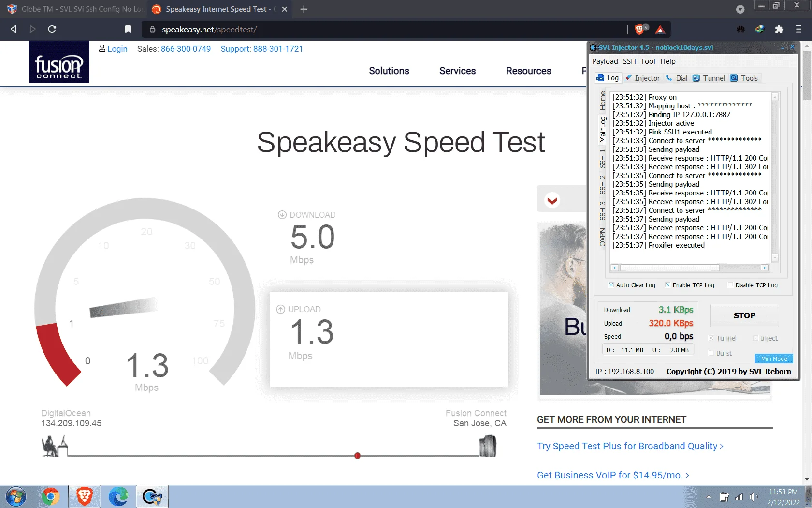Close the Speakeasy Internet Speed Test tab

(284, 9)
